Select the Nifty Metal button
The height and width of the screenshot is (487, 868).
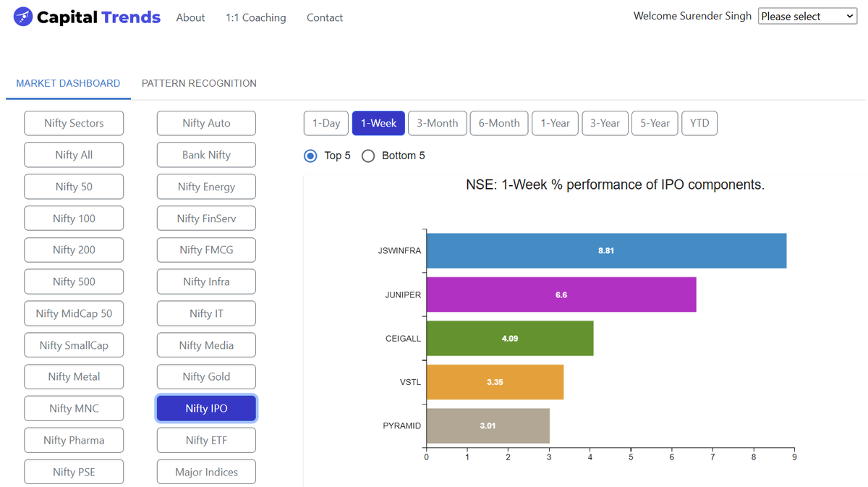pos(74,376)
